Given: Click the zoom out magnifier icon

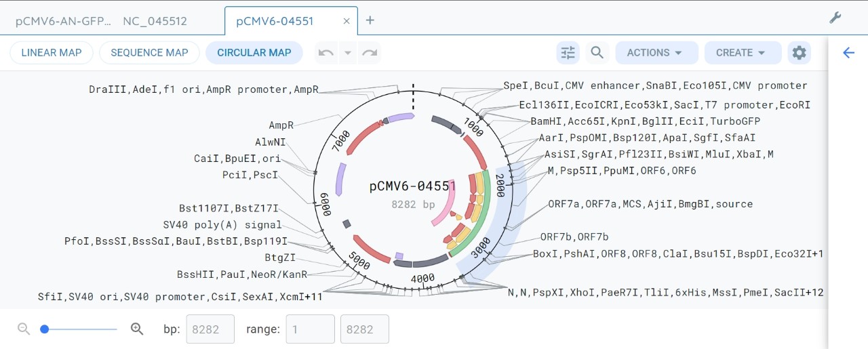Looking at the screenshot, I should point(24,329).
